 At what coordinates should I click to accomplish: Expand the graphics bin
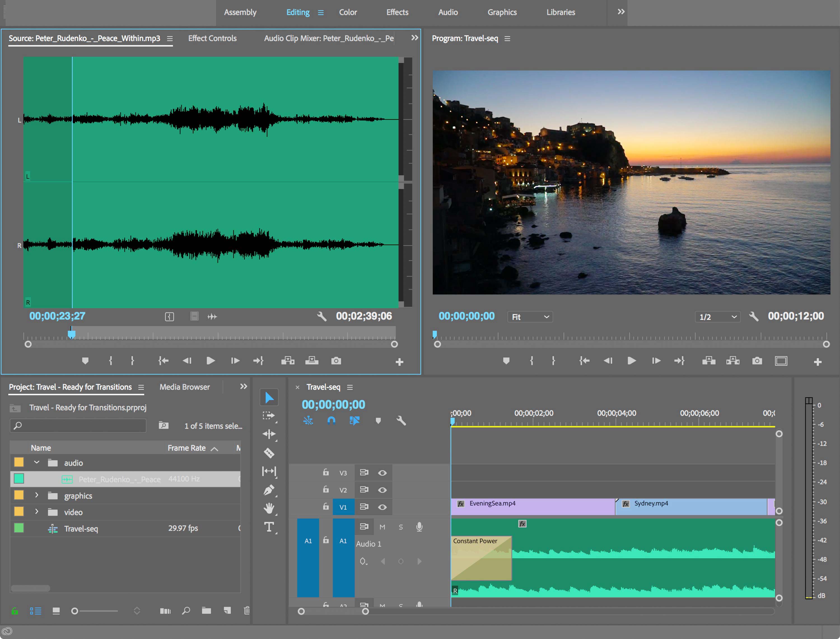(36, 495)
